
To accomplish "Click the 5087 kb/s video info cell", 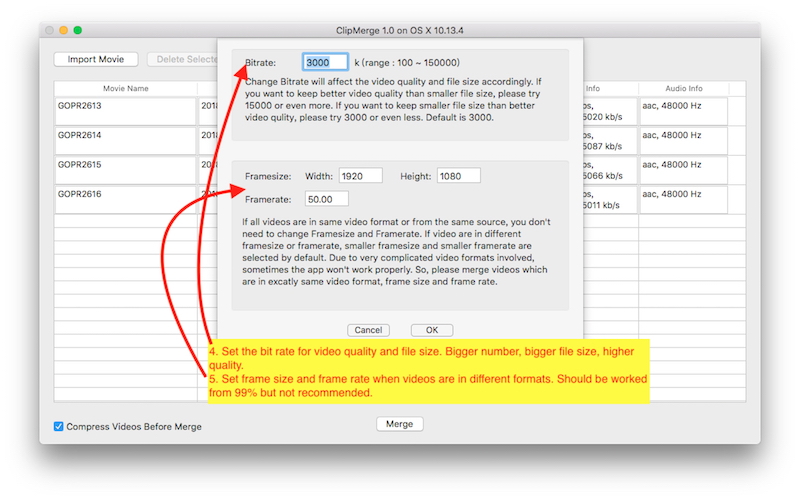I will click(610, 141).
